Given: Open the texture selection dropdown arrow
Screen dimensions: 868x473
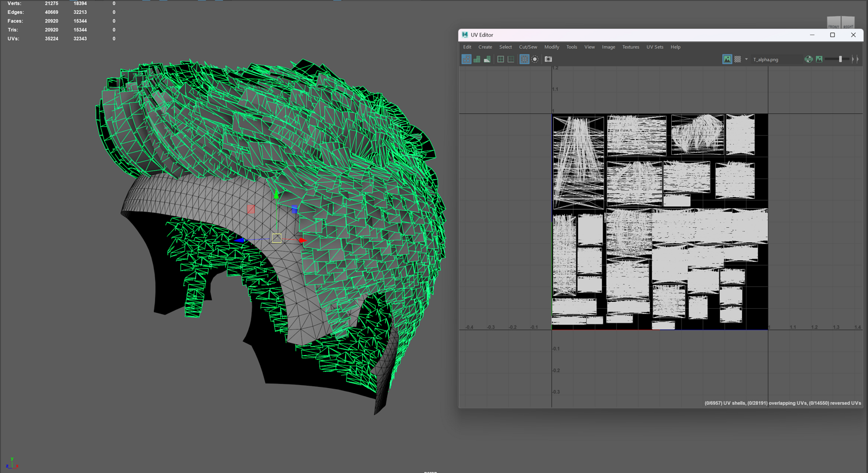Looking at the screenshot, I should click(746, 59).
